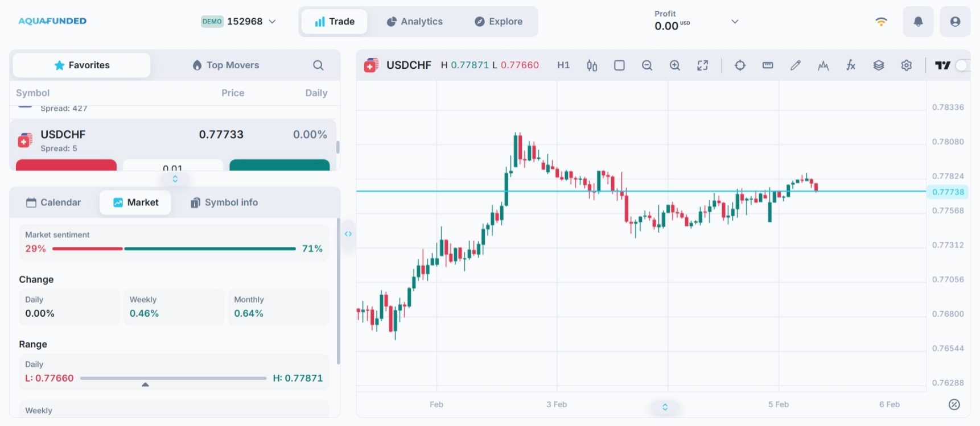980x426 pixels.
Task: Switch to the Symbol info tab
Action: pos(224,202)
